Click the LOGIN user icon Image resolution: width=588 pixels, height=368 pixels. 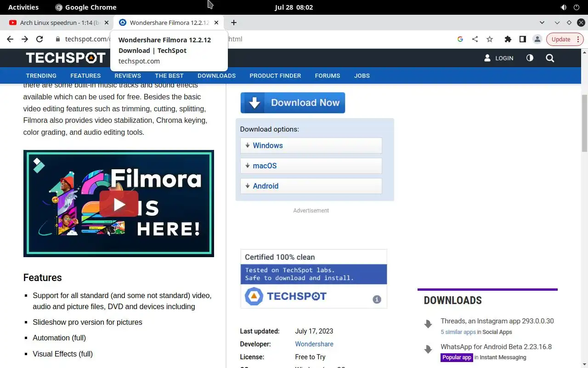click(x=487, y=58)
